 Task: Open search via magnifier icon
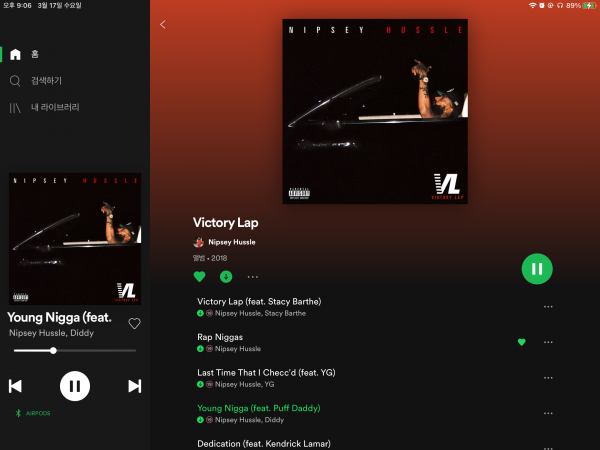[15, 81]
